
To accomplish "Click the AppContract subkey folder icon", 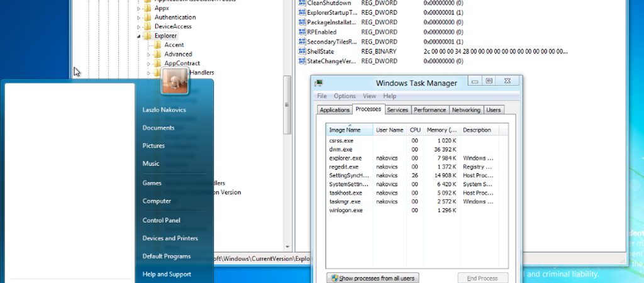I will tap(158, 64).
